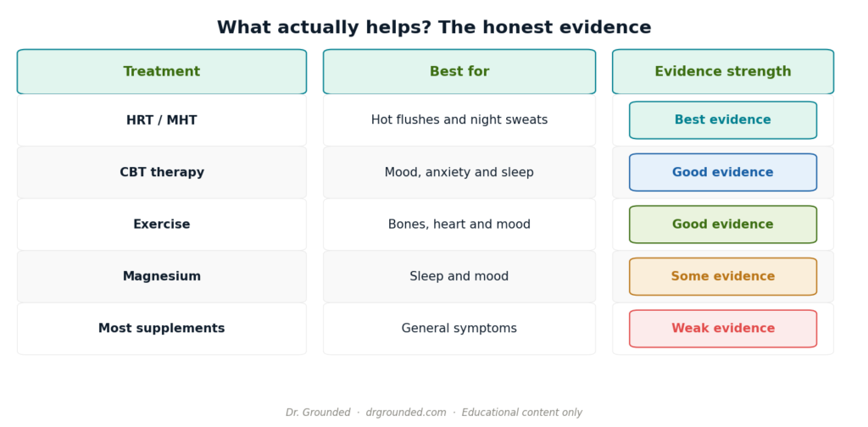This screenshot has height=427, width=868.
Task: Click Mood, anxiety and sleep cell
Action: click(x=459, y=172)
